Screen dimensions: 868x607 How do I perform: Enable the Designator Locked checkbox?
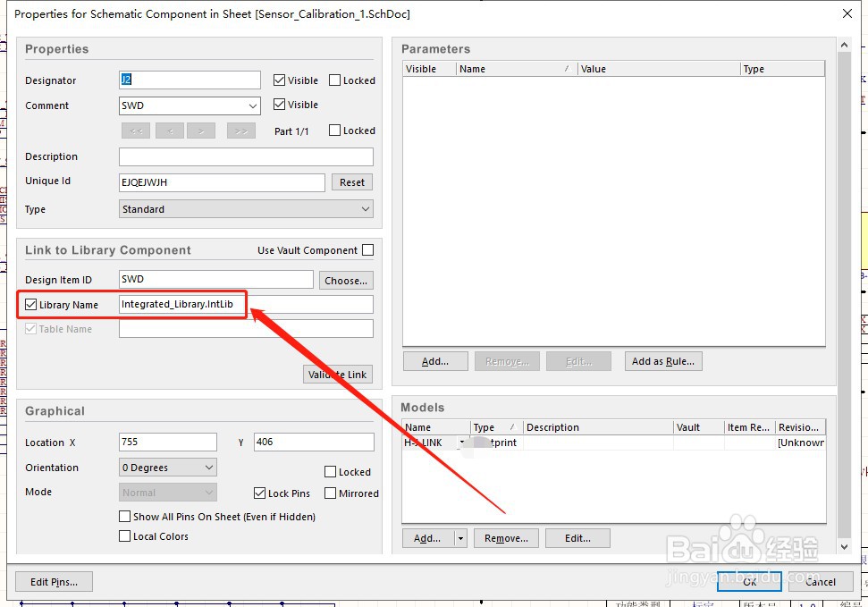(334, 80)
